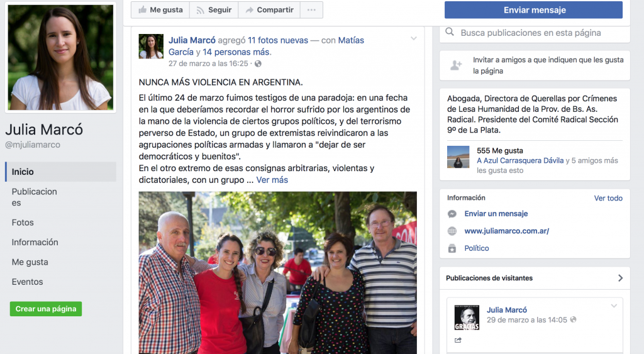Click the page search input field
Viewport: 644px width, 354px height.
click(535, 33)
